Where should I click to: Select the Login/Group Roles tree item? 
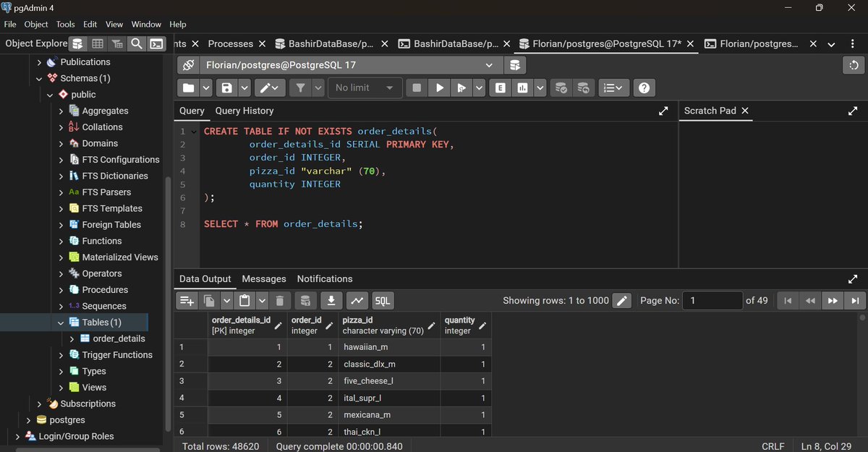[x=76, y=436]
